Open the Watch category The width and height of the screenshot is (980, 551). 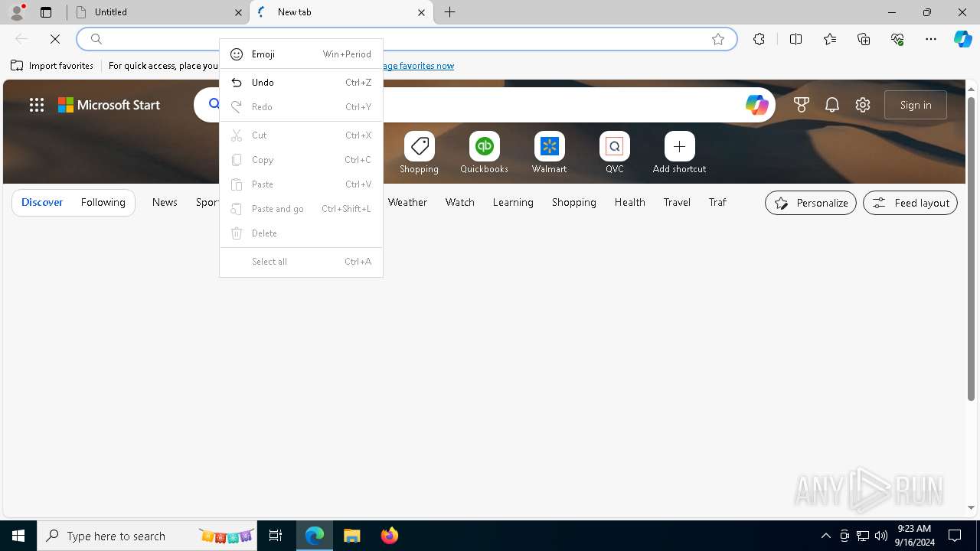click(x=460, y=202)
